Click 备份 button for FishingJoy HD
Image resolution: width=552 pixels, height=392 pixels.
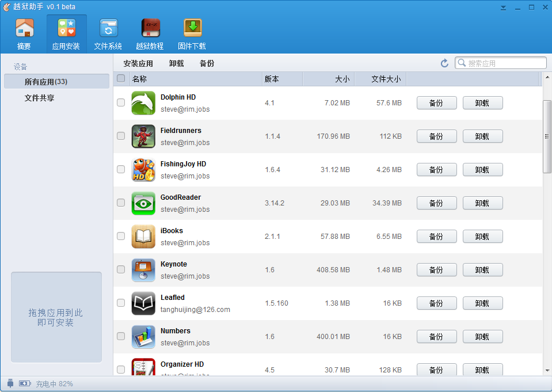[436, 170]
